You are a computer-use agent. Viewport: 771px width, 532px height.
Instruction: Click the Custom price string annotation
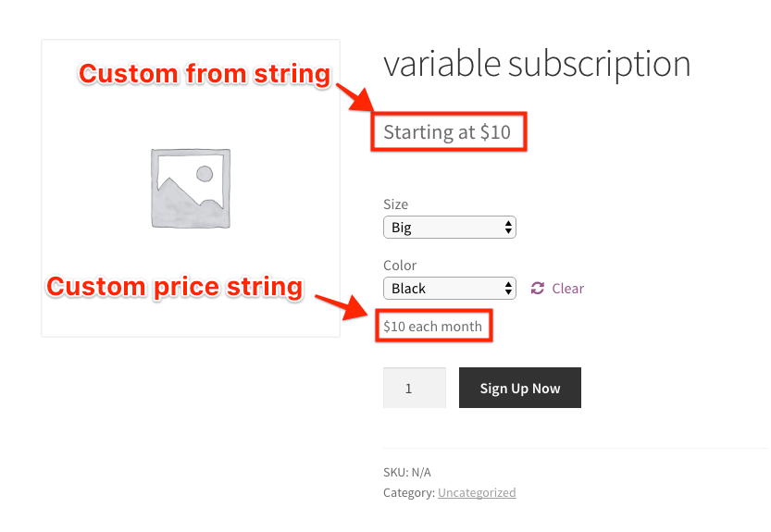click(x=175, y=287)
